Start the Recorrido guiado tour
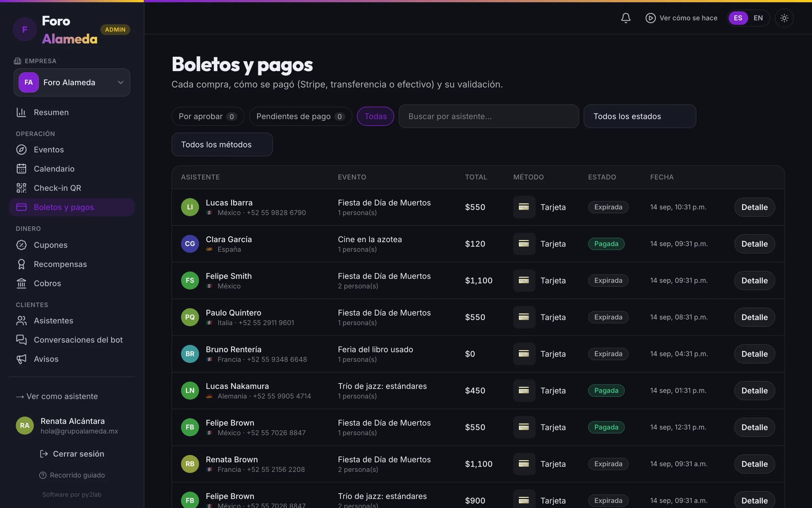This screenshot has height=508, width=812. [72, 475]
